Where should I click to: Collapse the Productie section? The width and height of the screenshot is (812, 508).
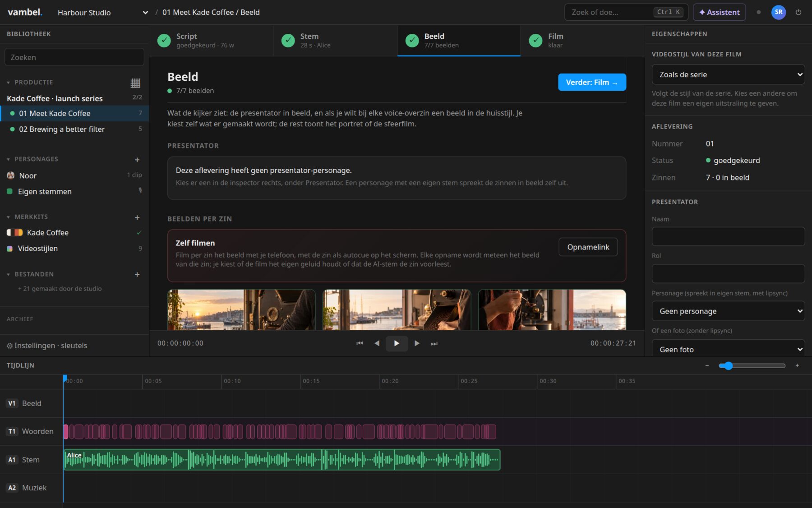coord(9,83)
